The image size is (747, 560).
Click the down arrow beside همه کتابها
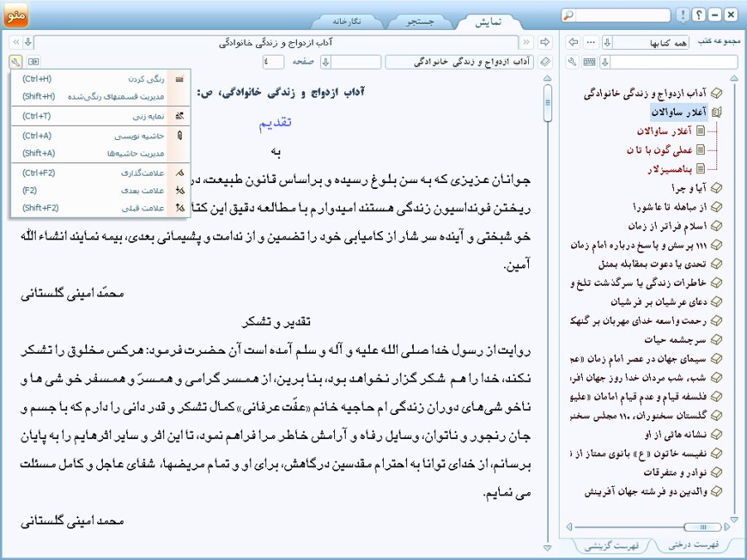607,42
